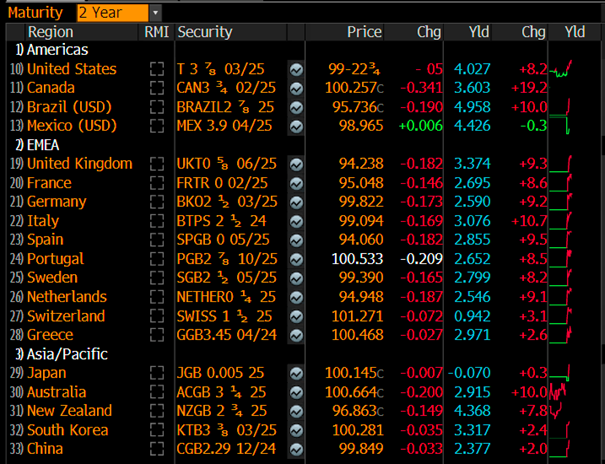Toggle RMI checkbox for United States
The image size is (605, 464).
tap(157, 69)
